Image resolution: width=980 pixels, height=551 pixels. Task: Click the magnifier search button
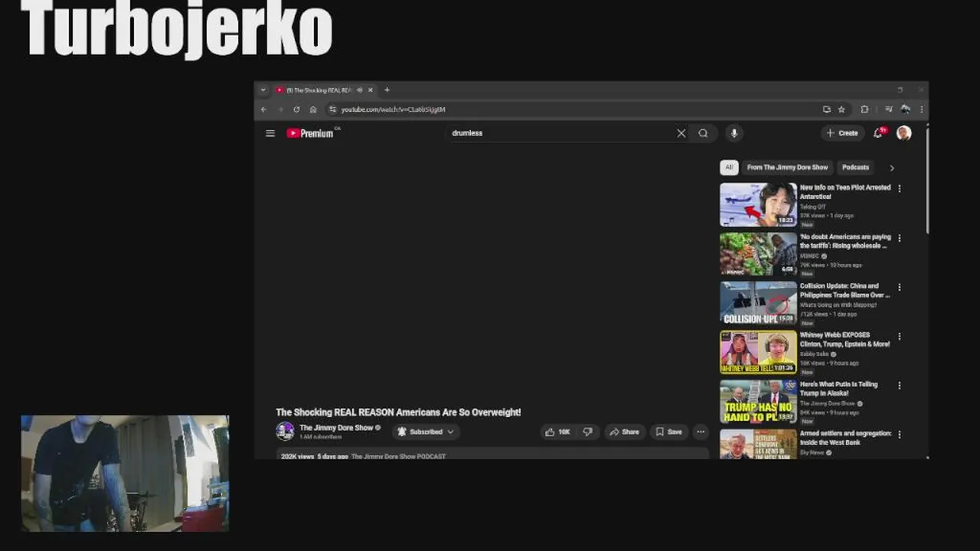pos(703,133)
